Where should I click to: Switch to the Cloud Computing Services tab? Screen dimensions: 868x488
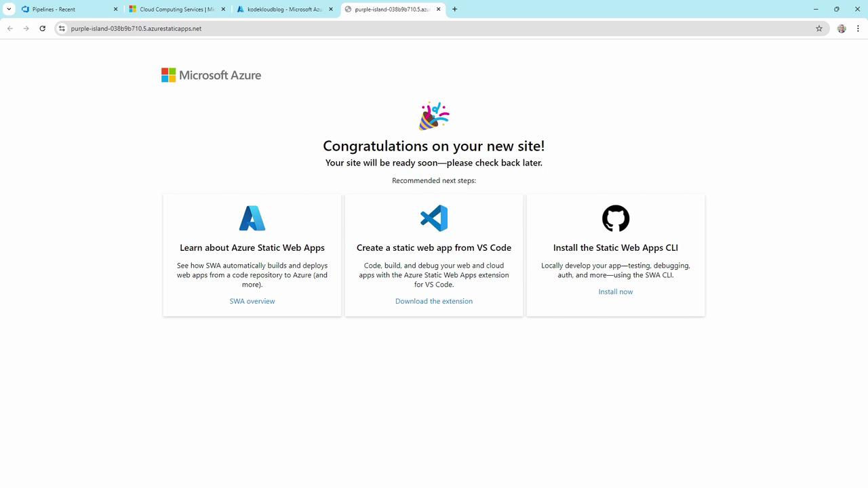tap(177, 9)
